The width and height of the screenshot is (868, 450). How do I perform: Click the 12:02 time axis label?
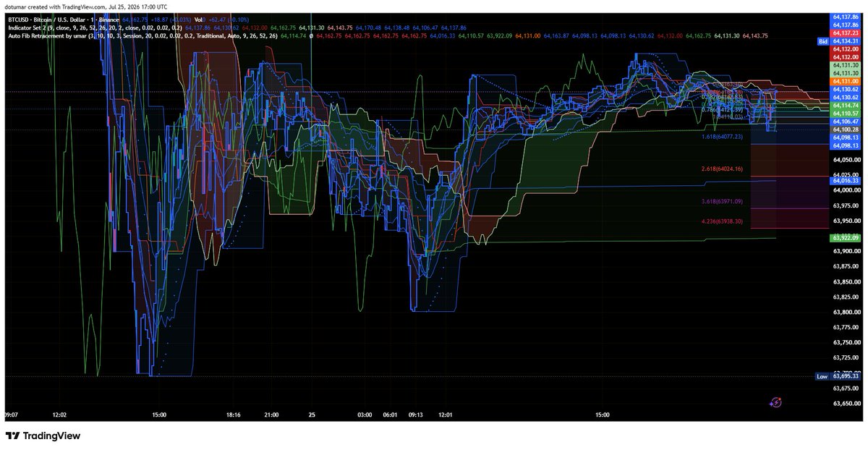point(59,415)
